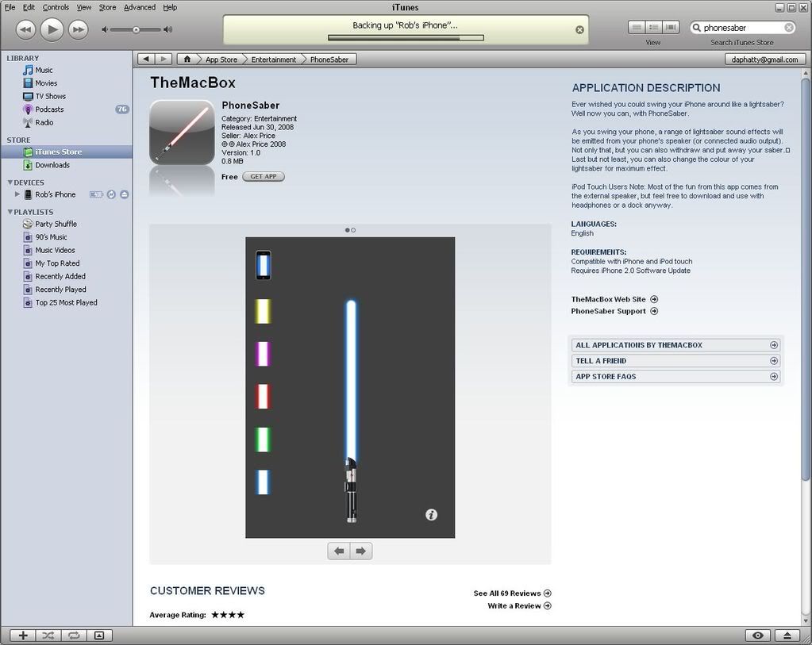Go to iTunes Store home
The height and width of the screenshot is (645, 812).
pos(187,59)
